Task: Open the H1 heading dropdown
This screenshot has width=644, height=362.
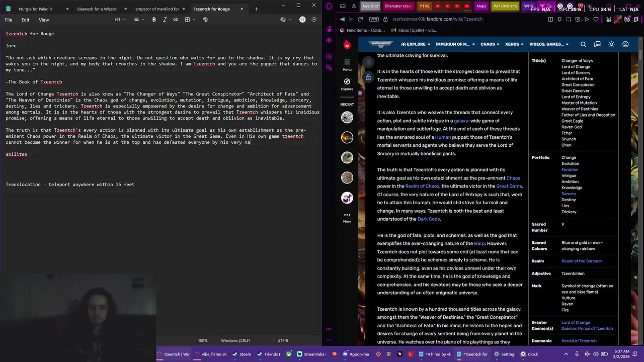Action: pyautogui.click(x=120, y=20)
